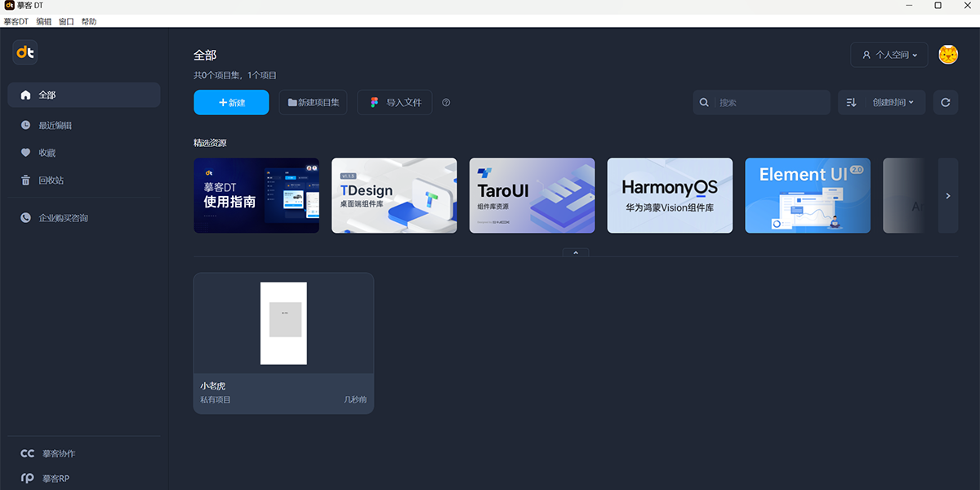Click the 几秒前 timestamp on project card
This screenshot has height=490, width=980.
pos(355,400)
